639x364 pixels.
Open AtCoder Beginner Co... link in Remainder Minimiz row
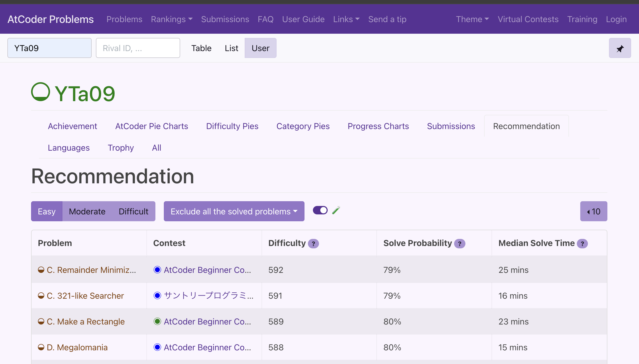tap(208, 270)
